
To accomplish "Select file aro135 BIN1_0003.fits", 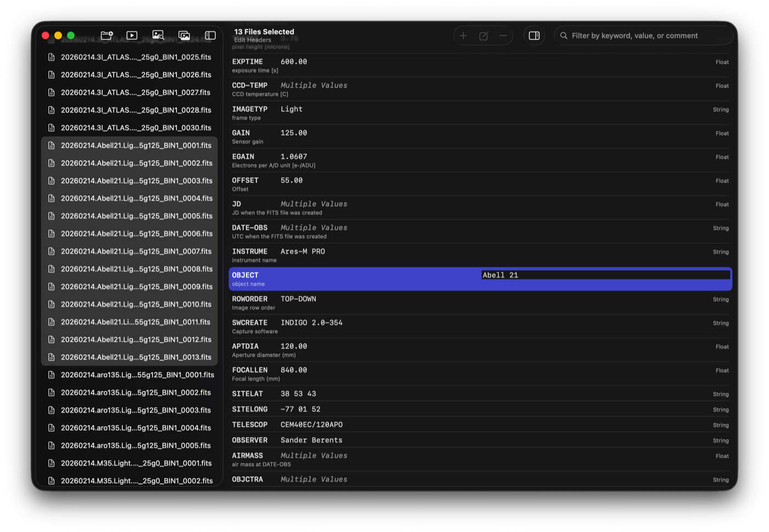I will (130, 410).
